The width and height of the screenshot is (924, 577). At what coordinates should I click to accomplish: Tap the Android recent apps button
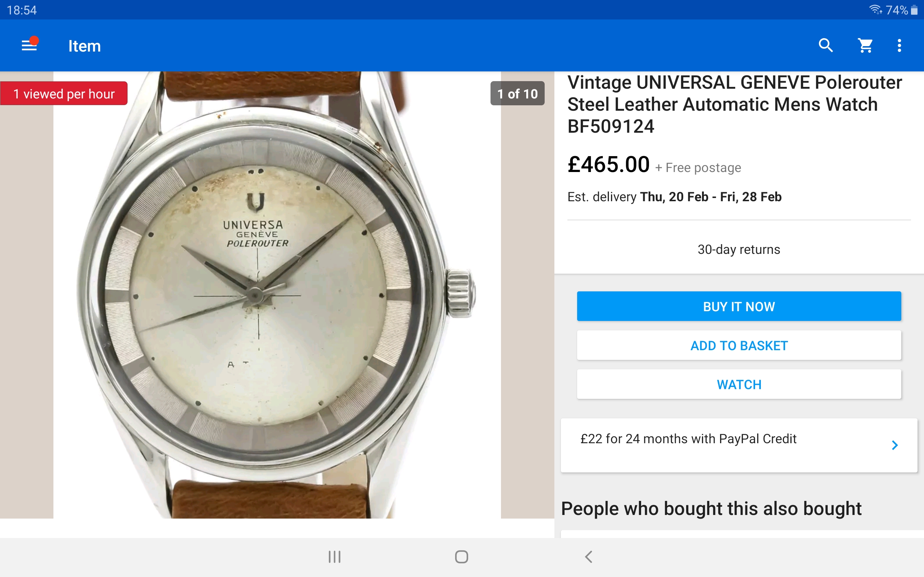[x=335, y=557]
